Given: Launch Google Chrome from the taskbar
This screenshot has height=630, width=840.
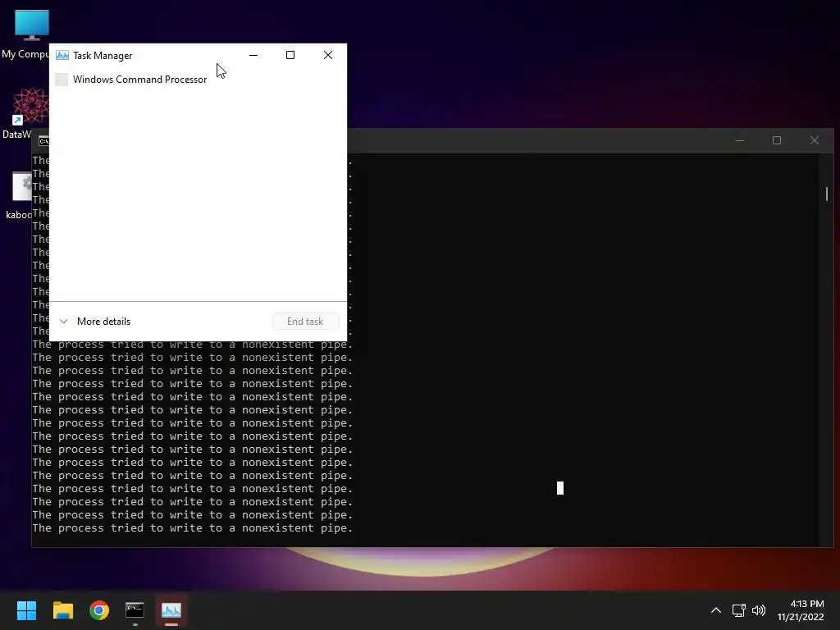Looking at the screenshot, I should (x=99, y=610).
